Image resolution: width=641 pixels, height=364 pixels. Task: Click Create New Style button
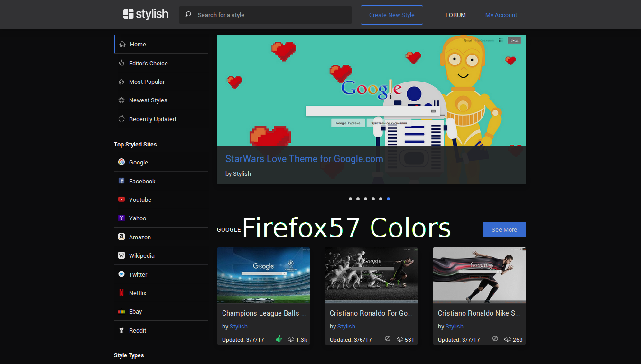[x=391, y=15]
